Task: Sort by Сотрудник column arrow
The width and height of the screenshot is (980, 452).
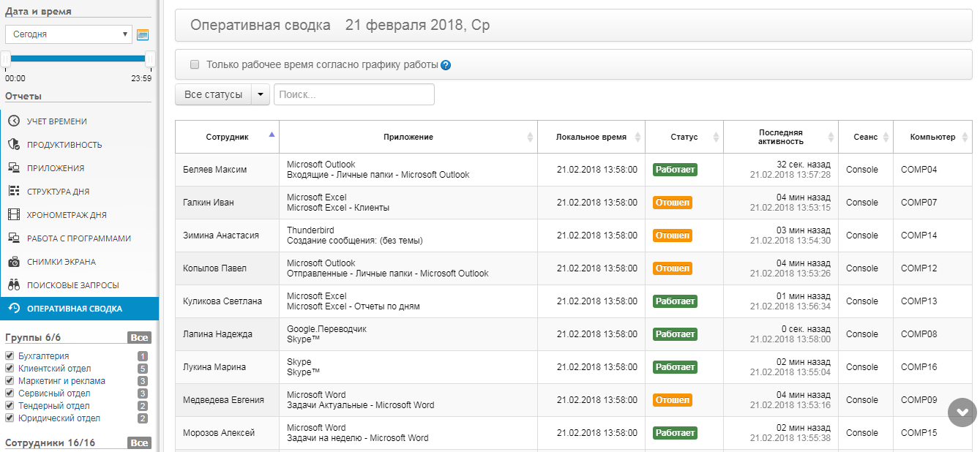Action: point(272,135)
